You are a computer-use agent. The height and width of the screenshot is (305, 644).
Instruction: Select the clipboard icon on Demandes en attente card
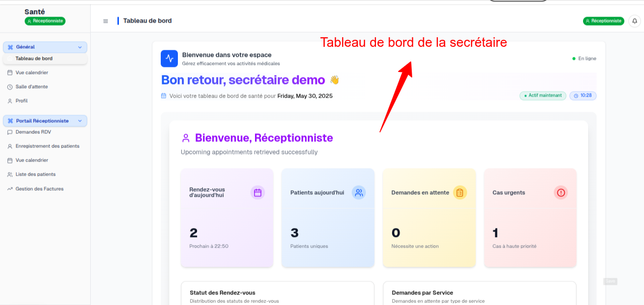[x=460, y=193]
